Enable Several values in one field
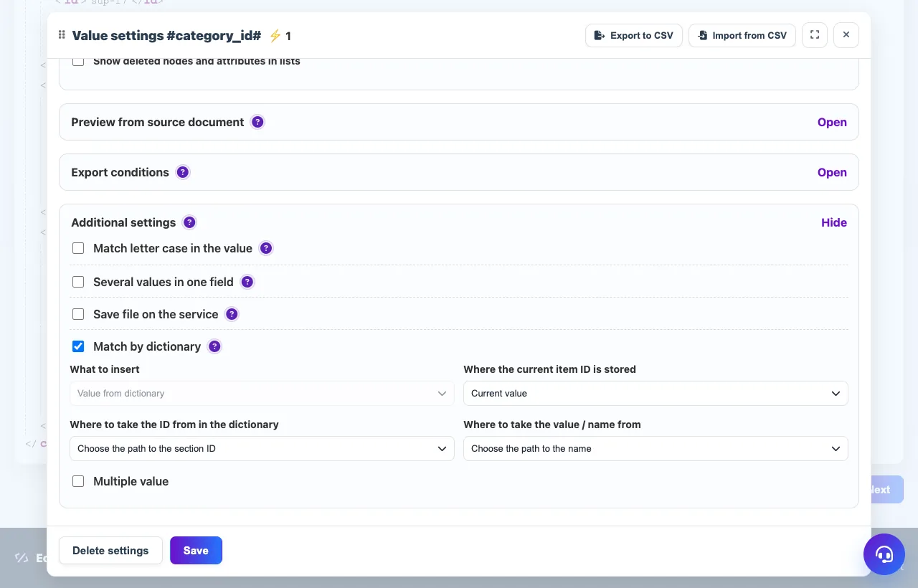Viewport: 918px width, 588px height. click(78, 282)
